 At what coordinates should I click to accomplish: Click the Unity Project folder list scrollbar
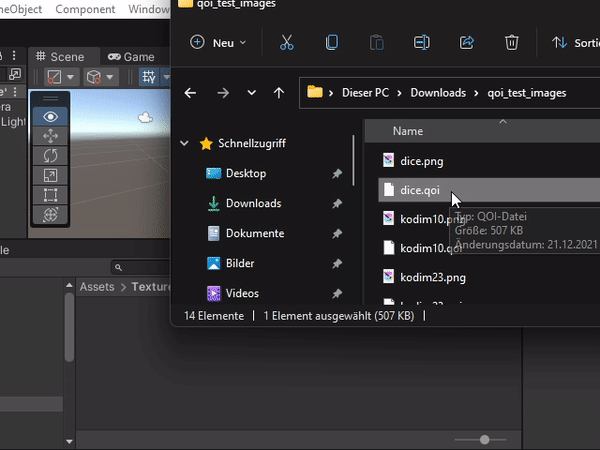click(69, 327)
